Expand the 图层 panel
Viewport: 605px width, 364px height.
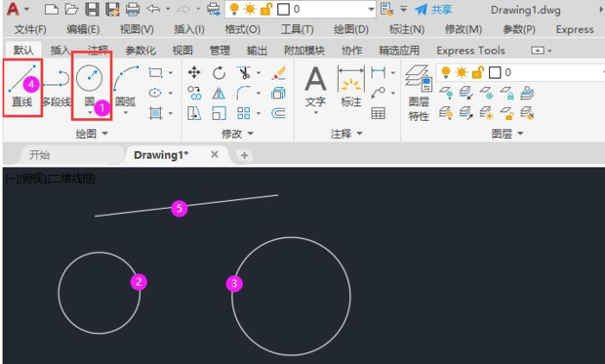pos(507,134)
